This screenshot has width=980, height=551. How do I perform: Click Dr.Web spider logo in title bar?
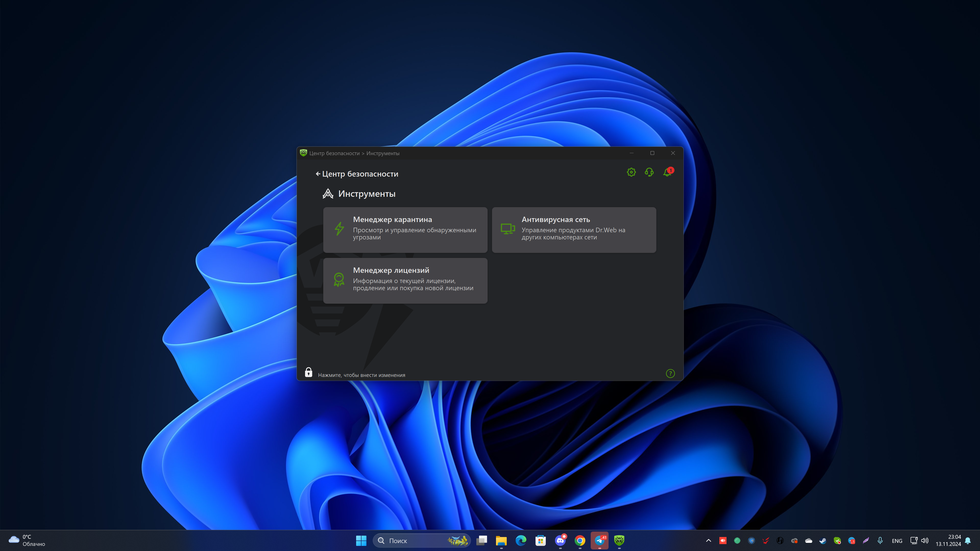(x=303, y=153)
